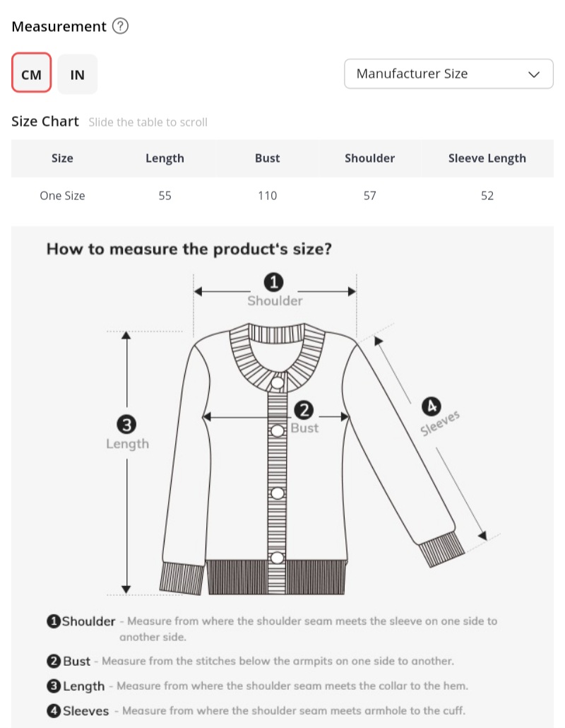Viewport: 565px width, 728px height.
Task: Click the Sleeve Length column header
Action: point(487,158)
